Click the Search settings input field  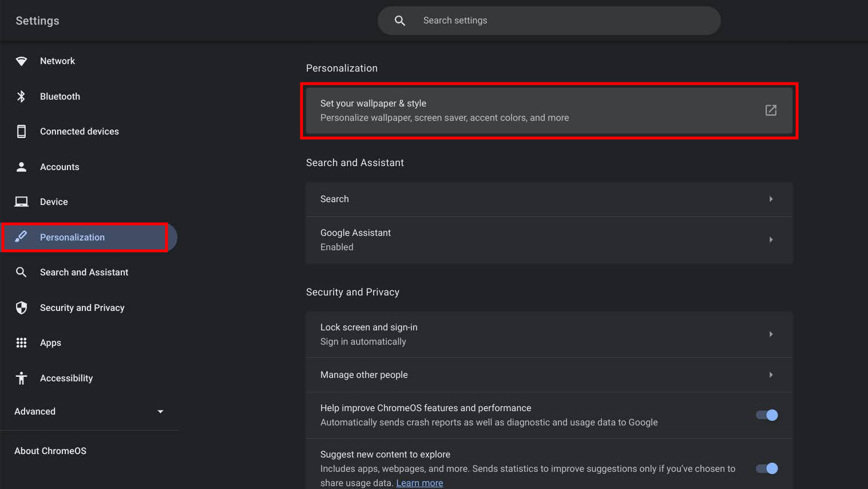549,21
